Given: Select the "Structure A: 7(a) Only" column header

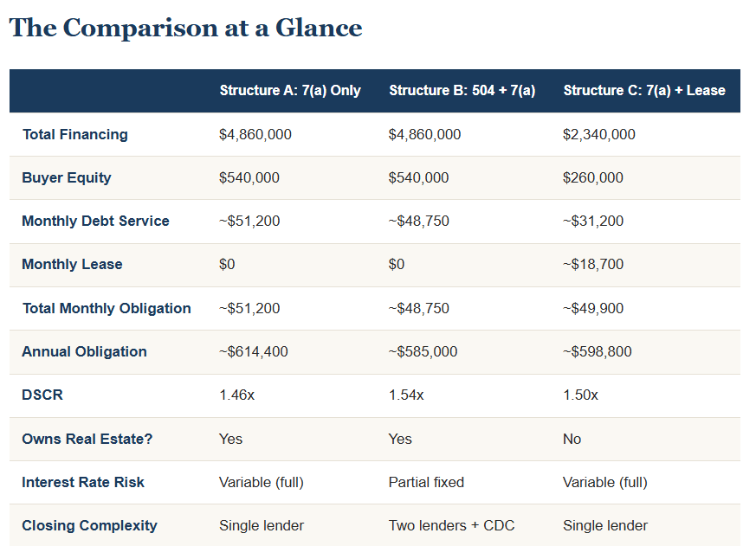Looking at the screenshot, I should (x=290, y=90).
